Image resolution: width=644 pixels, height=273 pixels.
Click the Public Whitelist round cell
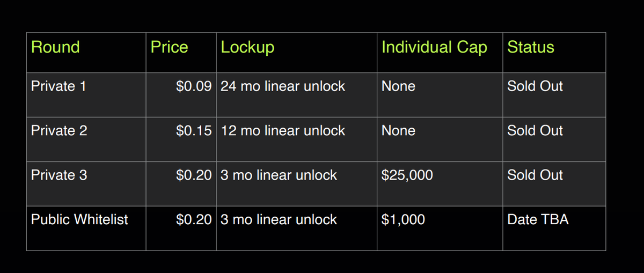[x=79, y=219]
